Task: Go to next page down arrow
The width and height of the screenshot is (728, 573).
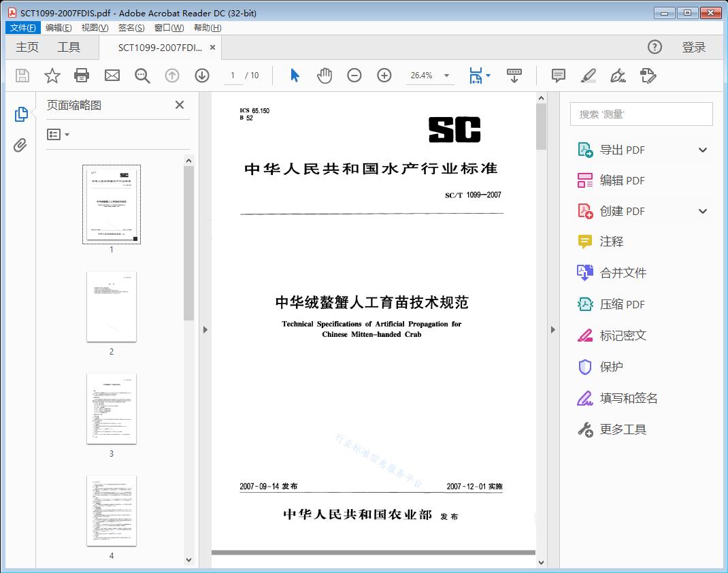Action: point(202,76)
